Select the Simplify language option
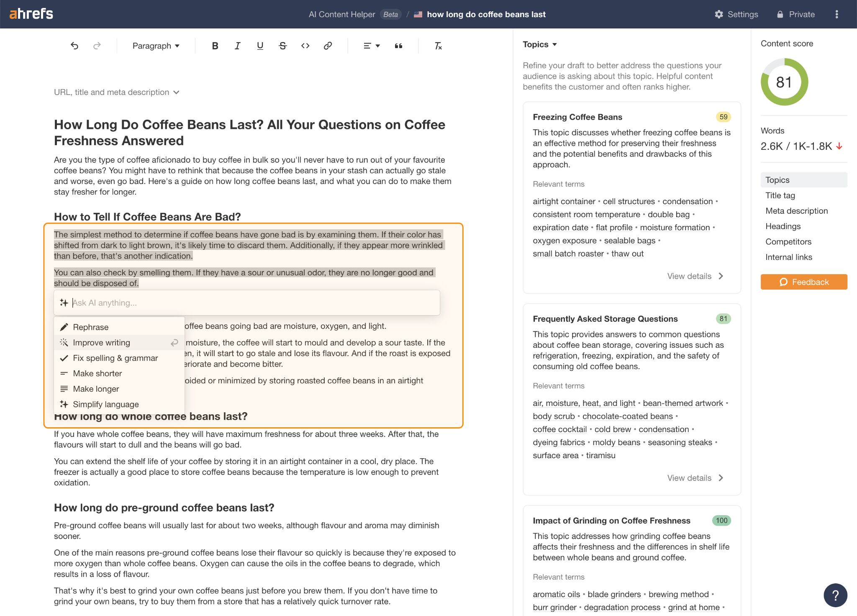Image resolution: width=857 pixels, height=616 pixels. (106, 404)
